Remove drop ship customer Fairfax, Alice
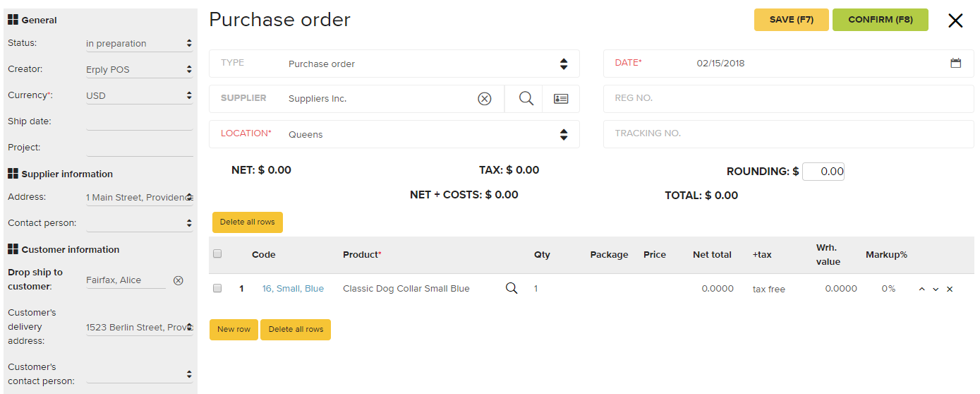Screen dimensions: 980x394 179,280
